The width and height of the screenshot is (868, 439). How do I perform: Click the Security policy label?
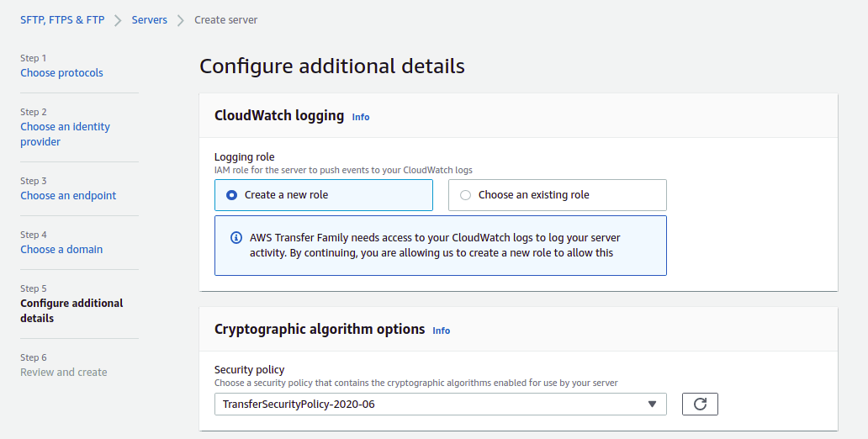pos(249,369)
